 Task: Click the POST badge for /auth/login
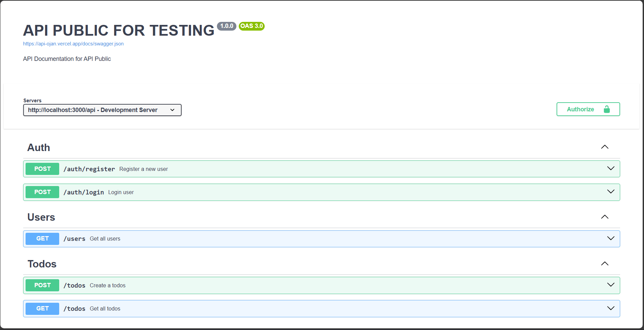pyautogui.click(x=42, y=192)
